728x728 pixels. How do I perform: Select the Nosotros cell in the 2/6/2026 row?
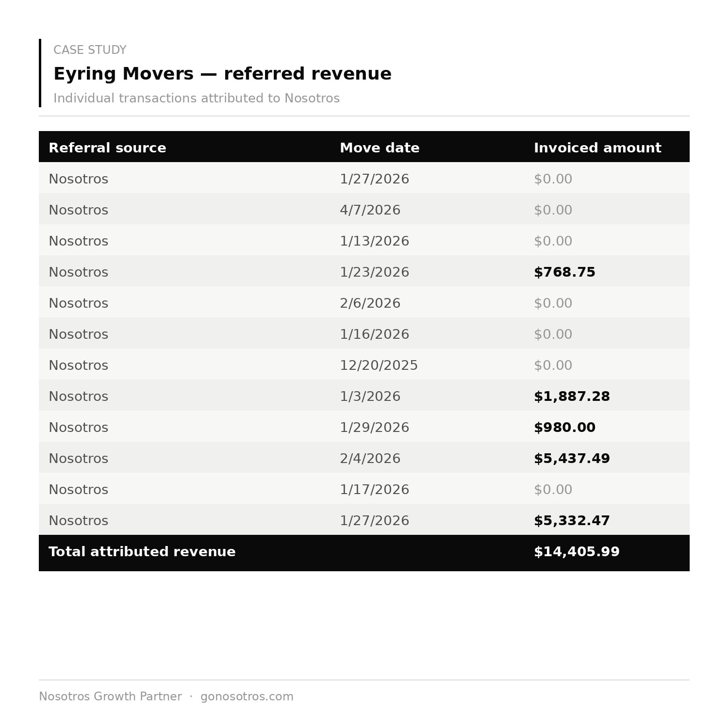pyautogui.click(x=78, y=303)
